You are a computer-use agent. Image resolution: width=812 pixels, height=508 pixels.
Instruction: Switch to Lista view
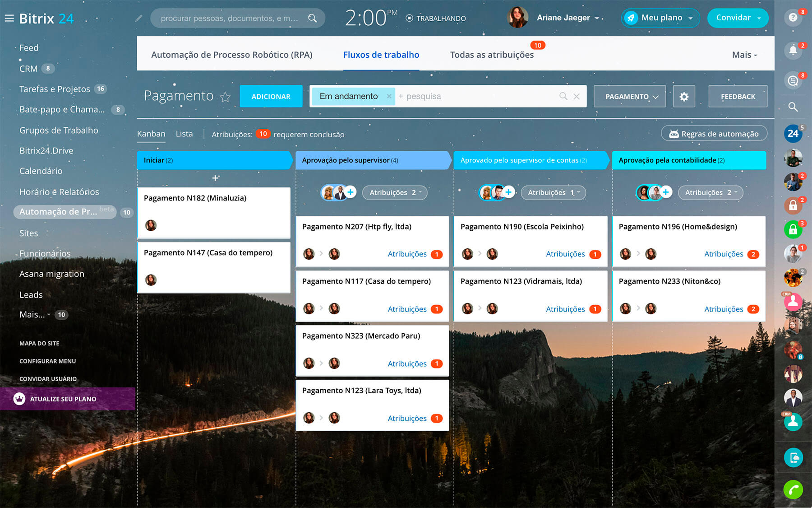coord(184,134)
